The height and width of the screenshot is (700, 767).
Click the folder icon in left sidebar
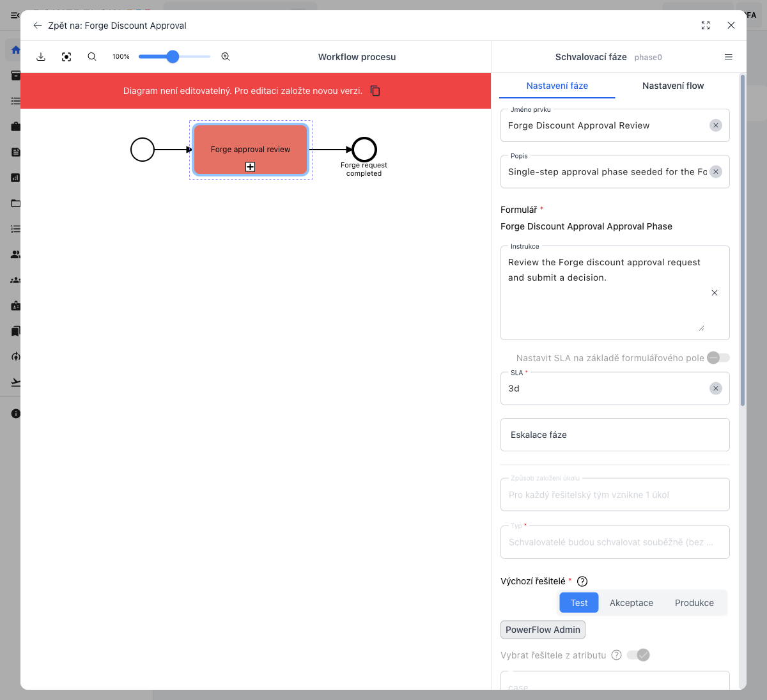point(16,203)
